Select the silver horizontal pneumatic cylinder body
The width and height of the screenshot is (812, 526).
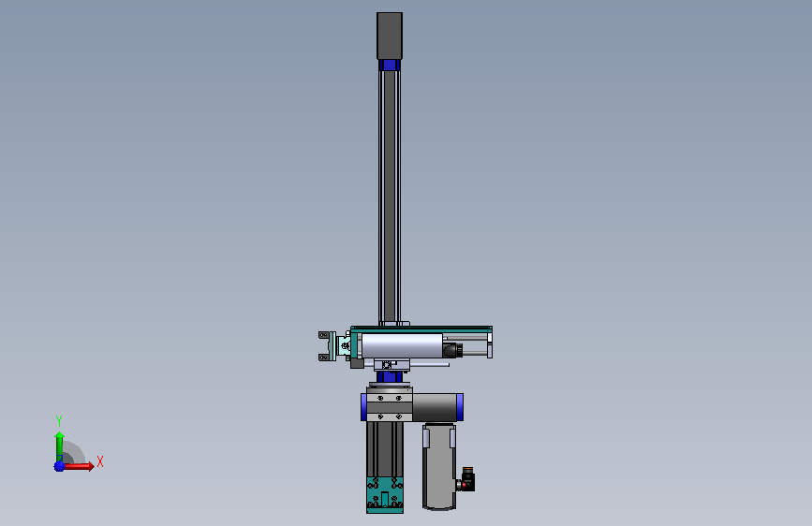[402, 345]
